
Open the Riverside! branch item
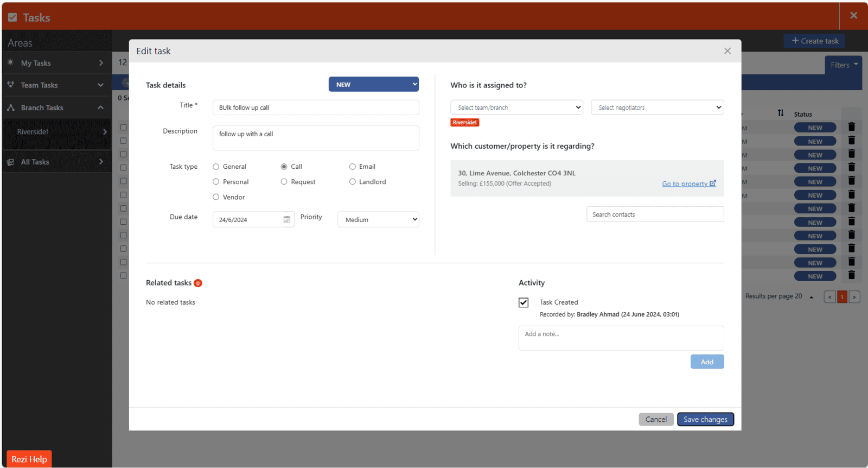(56, 132)
